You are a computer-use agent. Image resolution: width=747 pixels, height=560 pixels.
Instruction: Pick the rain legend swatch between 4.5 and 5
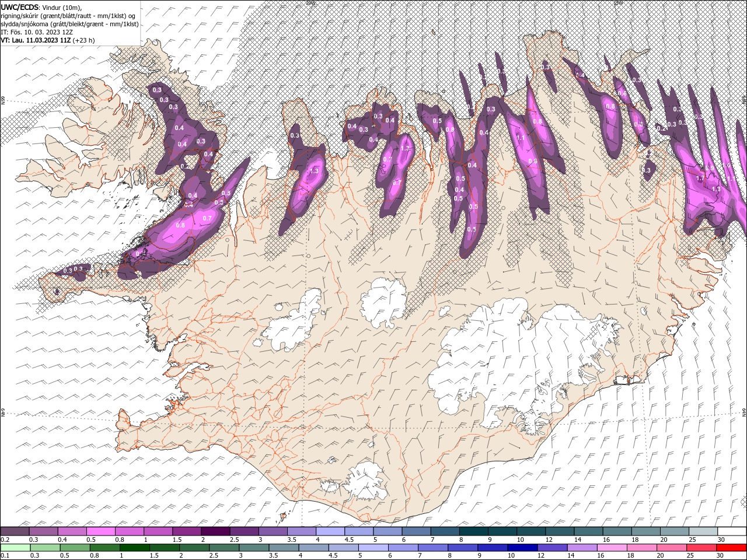tap(343, 547)
